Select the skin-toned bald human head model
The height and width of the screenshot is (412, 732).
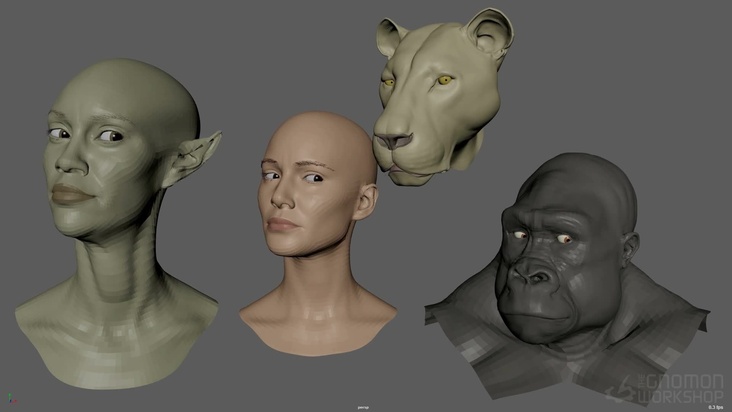coord(317,233)
